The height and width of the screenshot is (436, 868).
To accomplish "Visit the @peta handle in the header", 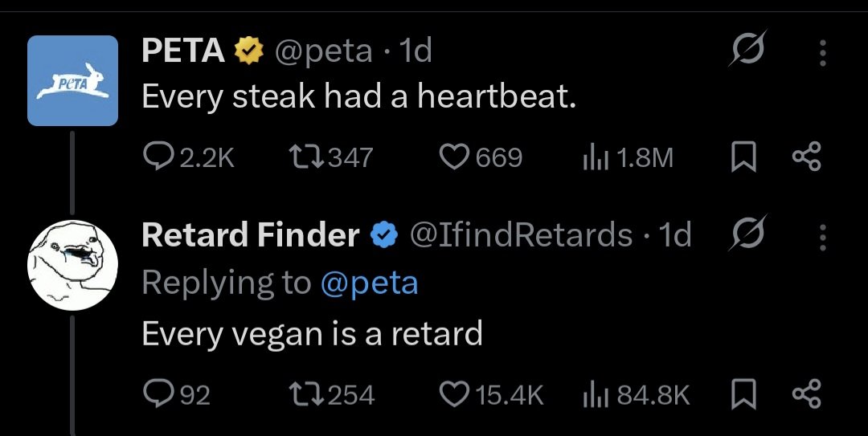I will [324, 52].
